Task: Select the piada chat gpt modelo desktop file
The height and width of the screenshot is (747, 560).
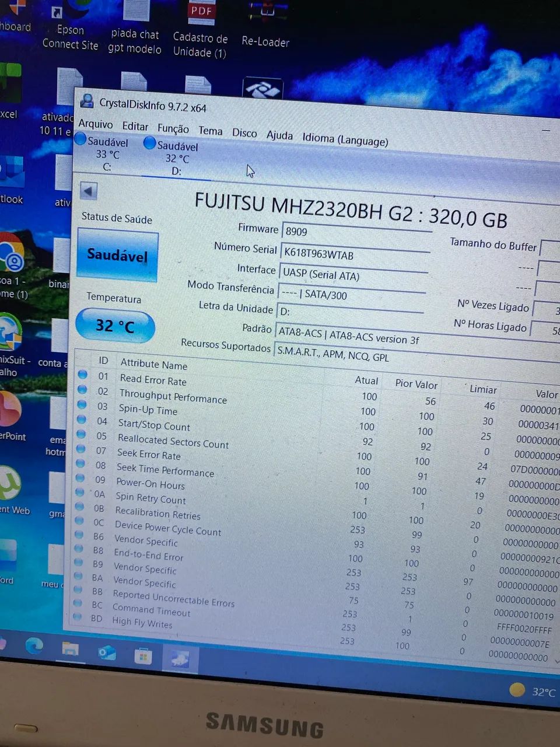Action: pos(135,28)
